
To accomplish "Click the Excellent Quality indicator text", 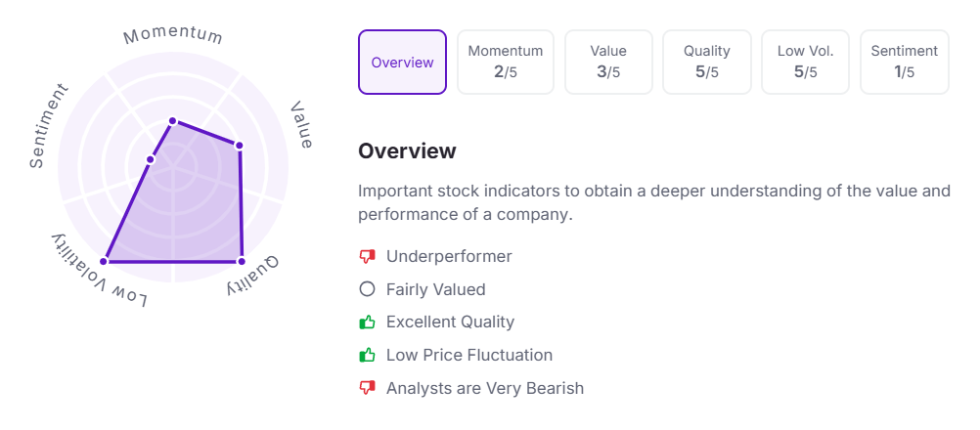I will click(450, 322).
